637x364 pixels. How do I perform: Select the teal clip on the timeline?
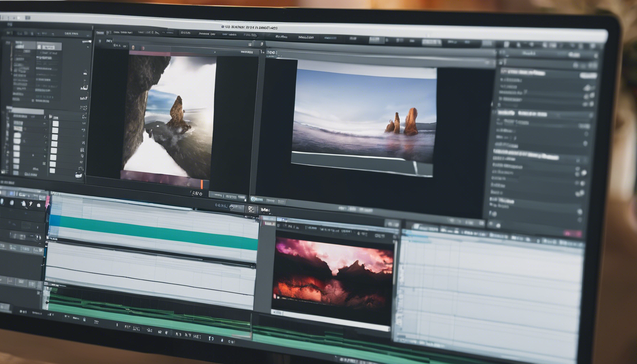coord(159,232)
